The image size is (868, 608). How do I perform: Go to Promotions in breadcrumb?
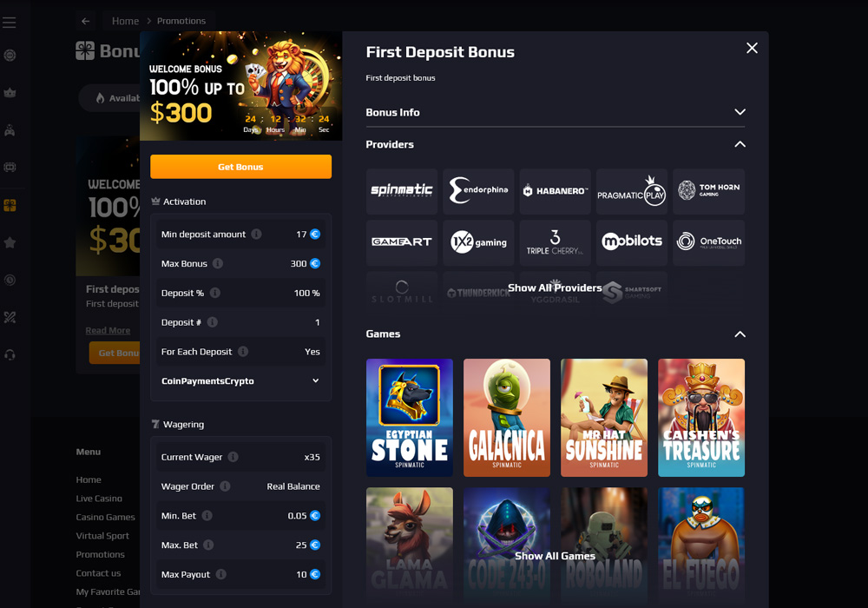(181, 21)
